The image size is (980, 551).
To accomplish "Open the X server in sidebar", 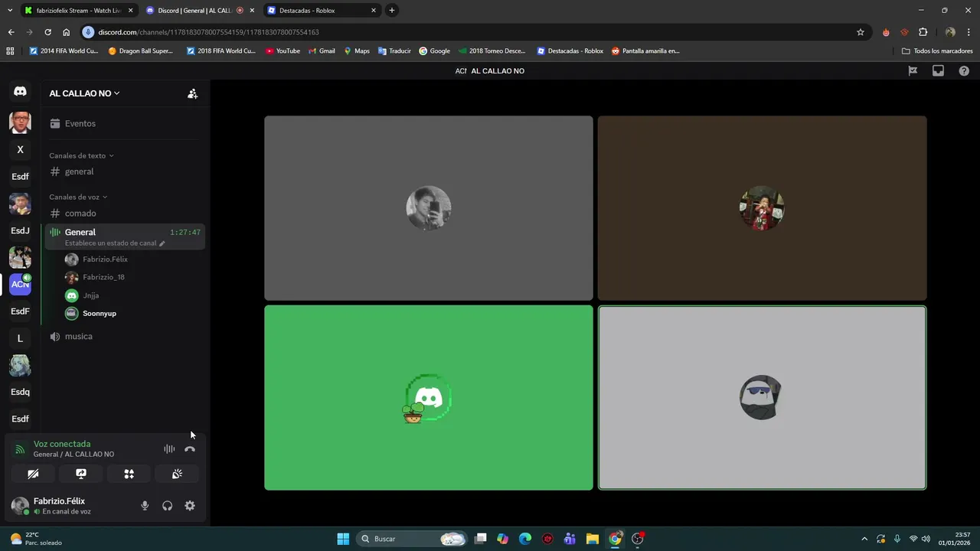I will pyautogui.click(x=20, y=150).
